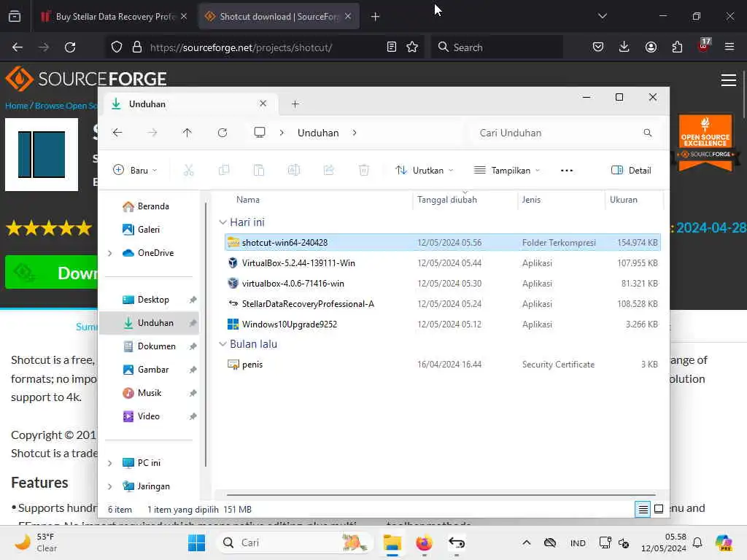Image resolution: width=747 pixels, height=560 pixels.
Task: Select the StellarDataRecoveryProfessional-A file
Action: 442,304
